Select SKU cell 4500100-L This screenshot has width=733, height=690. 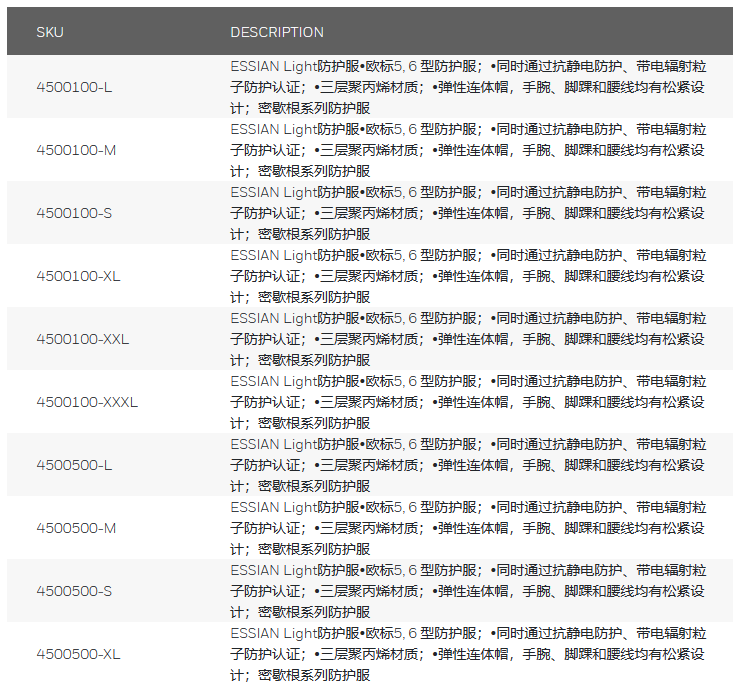[x=74, y=87]
